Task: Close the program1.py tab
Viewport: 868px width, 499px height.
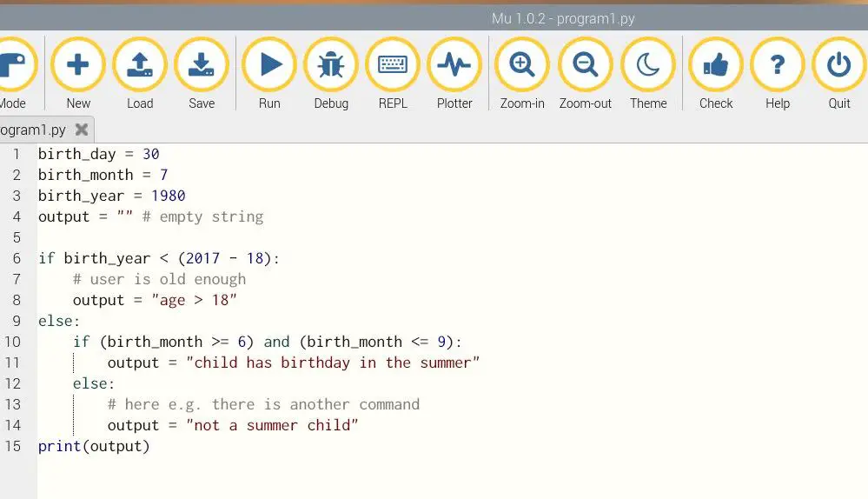Action: click(82, 130)
